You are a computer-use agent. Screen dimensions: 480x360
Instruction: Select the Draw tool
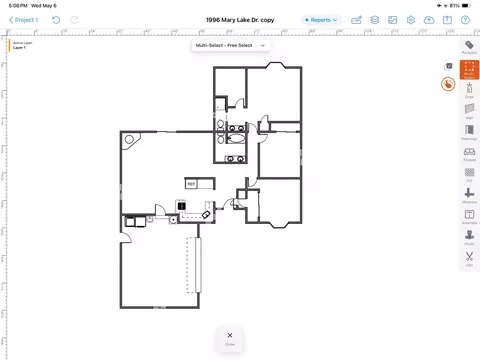click(469, 90)
